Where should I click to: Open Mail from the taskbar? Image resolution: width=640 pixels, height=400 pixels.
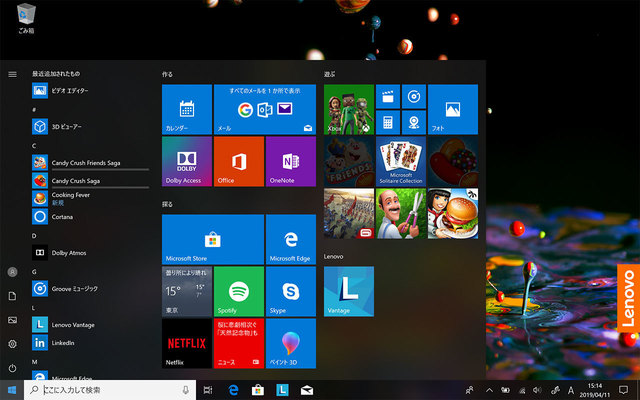307,390
